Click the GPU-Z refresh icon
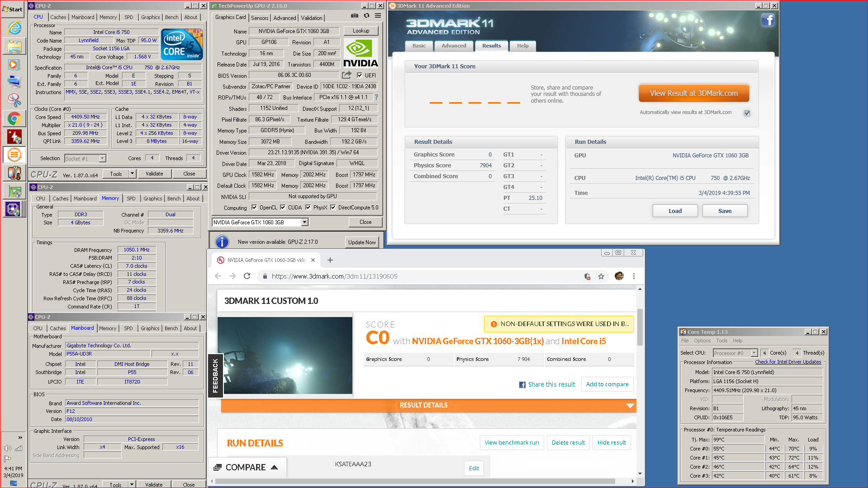The image size is (868, 488). [366, 16]
